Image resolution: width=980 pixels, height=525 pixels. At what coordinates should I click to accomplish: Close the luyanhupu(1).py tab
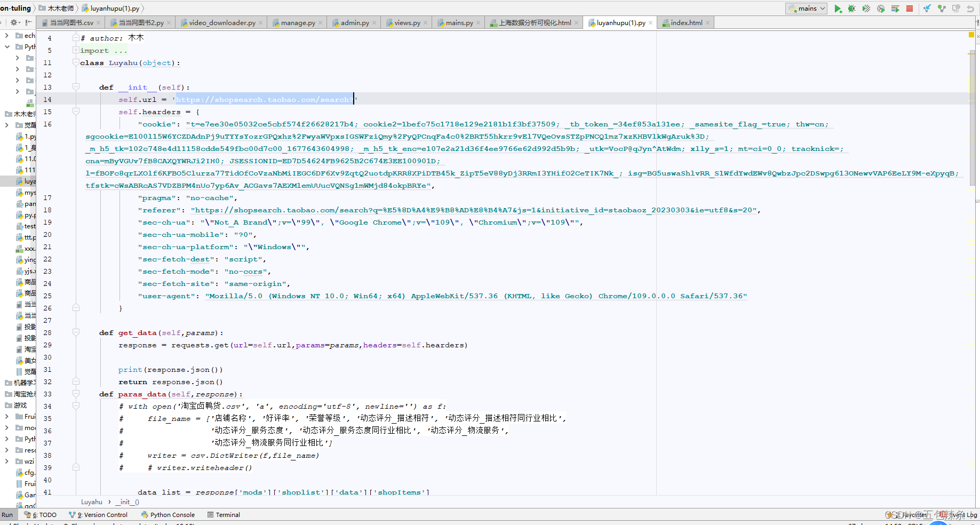coord(650,23)
